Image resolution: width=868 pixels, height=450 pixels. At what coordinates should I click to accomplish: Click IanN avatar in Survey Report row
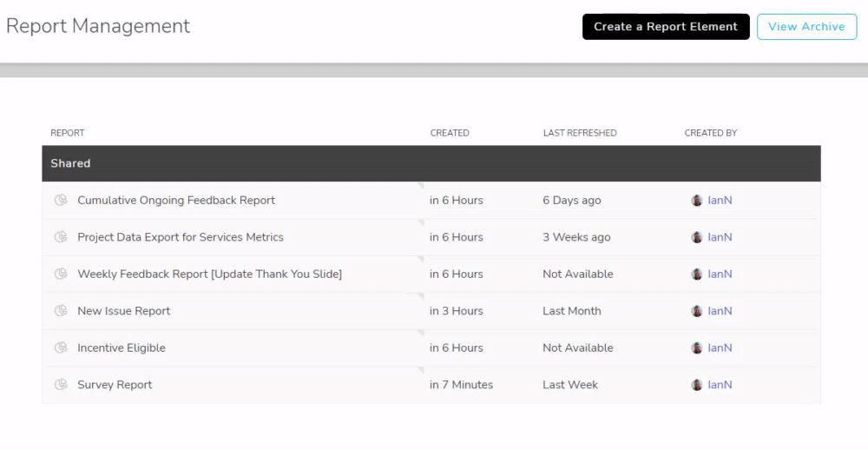coord(697,385)
